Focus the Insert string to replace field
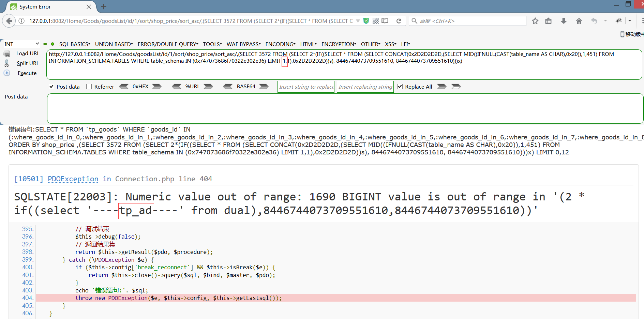The width and height of the screenshot is (644, 319). tap(306, 87)
